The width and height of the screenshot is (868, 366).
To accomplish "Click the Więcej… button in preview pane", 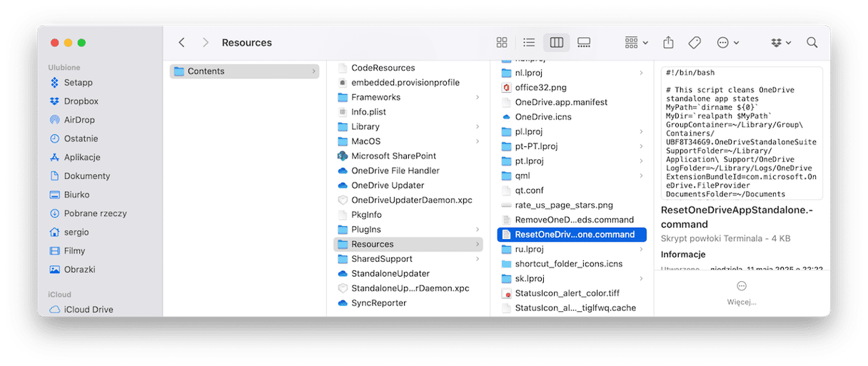I will tap(742, 293).
